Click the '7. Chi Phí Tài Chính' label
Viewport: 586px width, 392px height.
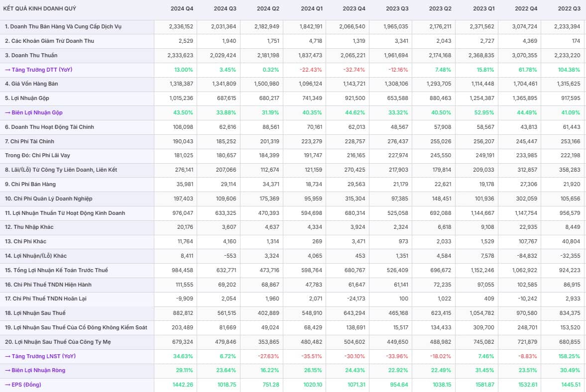pyautogui.click(x=29, y=141)
